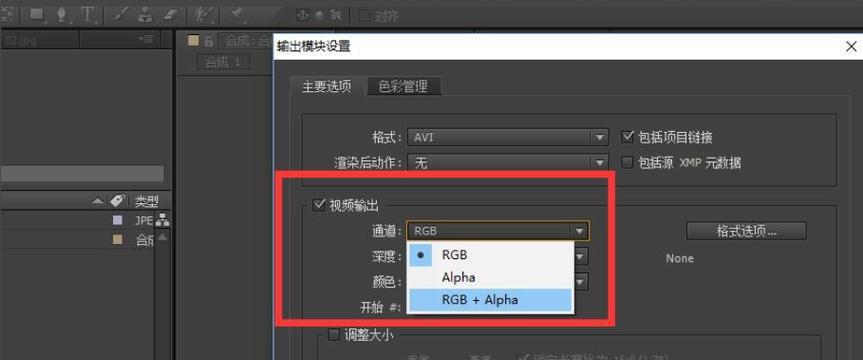Open the 颜色 dropdown arrow
Viewport: 863px width, 360px height.
pyautogui.click(x=581, y=282)
